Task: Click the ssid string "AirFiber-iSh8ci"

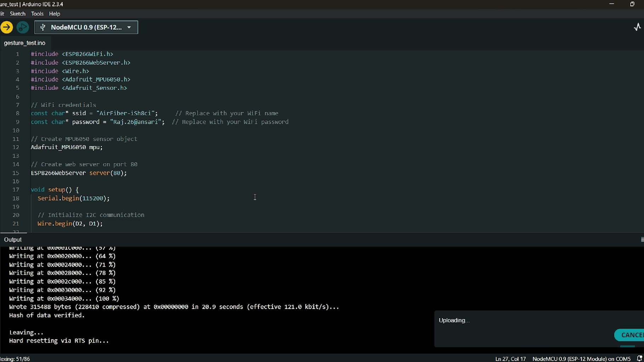Action: [x=125, y=113]
